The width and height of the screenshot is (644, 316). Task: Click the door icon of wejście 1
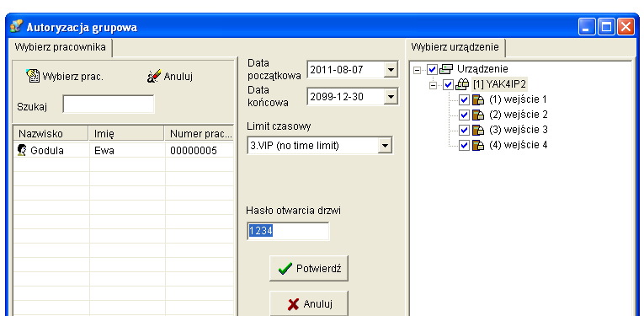click(478, 99)
